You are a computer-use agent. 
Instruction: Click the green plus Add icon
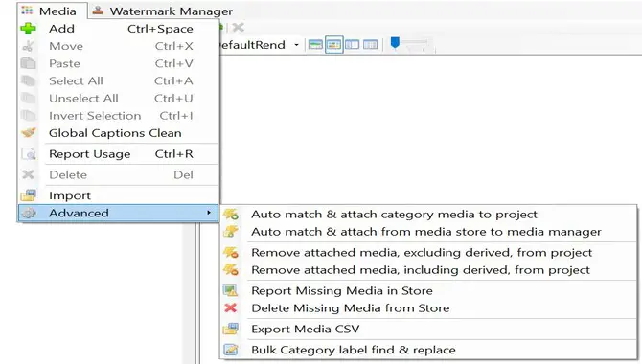28,29
